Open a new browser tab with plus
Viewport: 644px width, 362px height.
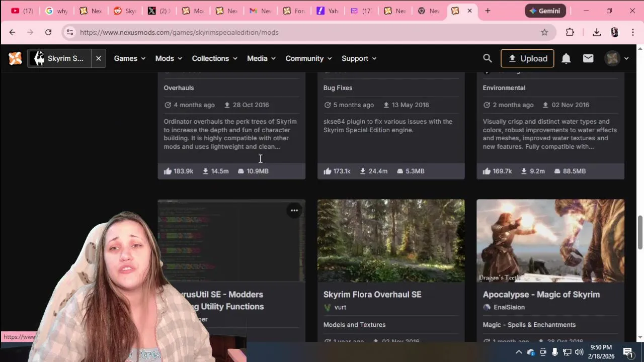[x=488, y=11]
